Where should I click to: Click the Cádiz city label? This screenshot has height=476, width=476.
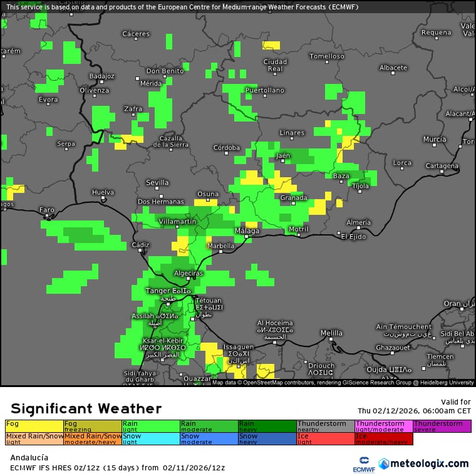[x=140, y=245]
